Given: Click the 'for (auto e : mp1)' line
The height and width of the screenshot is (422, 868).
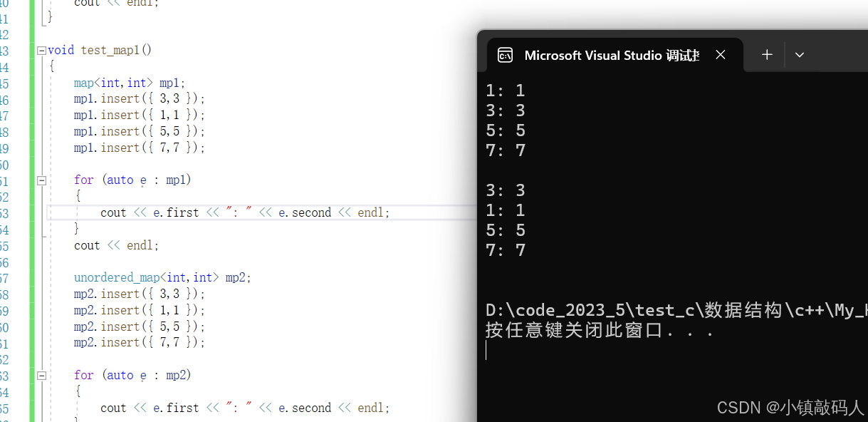Looking at the screenshot, I should (132, 180).
